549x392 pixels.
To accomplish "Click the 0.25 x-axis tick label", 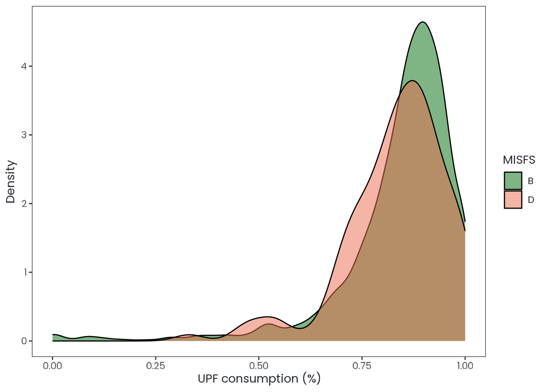I will [156, 366].
